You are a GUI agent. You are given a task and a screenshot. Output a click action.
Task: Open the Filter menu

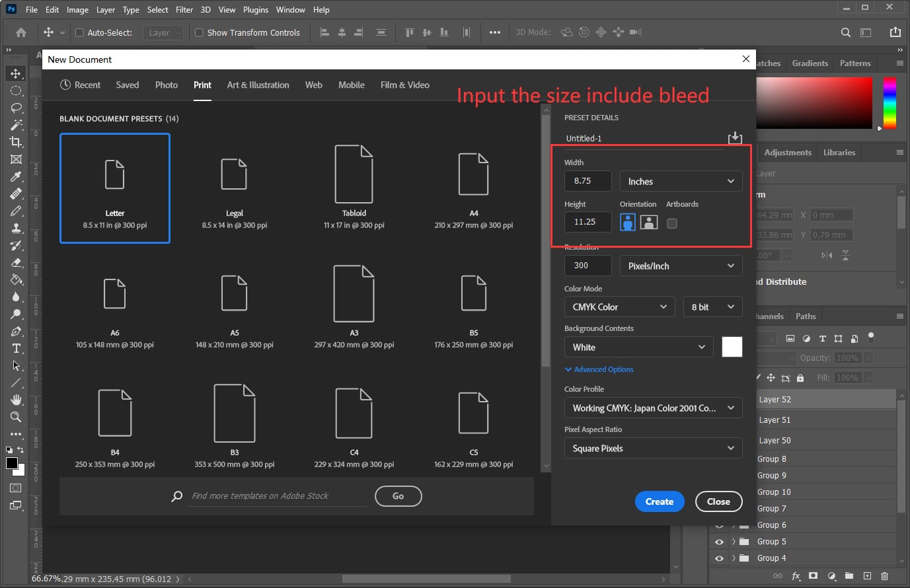(184, 10)
